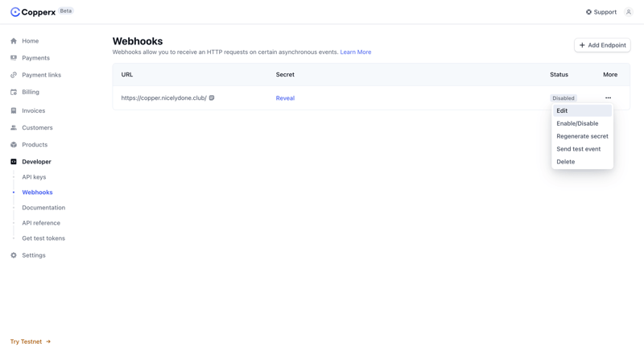Collapse the Developer section

(36, 162)
